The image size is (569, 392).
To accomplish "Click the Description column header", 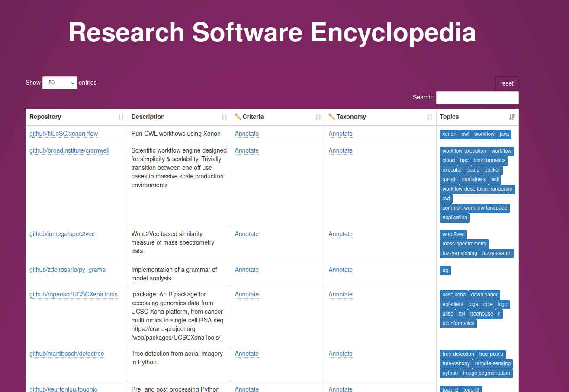I will click(x=179, y=117).
